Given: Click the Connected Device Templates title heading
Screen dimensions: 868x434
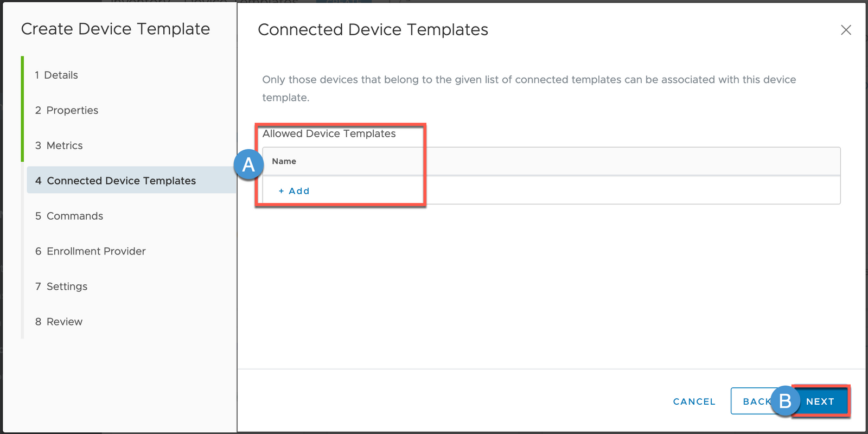Looking at the screenshot, I should [373, 30].
